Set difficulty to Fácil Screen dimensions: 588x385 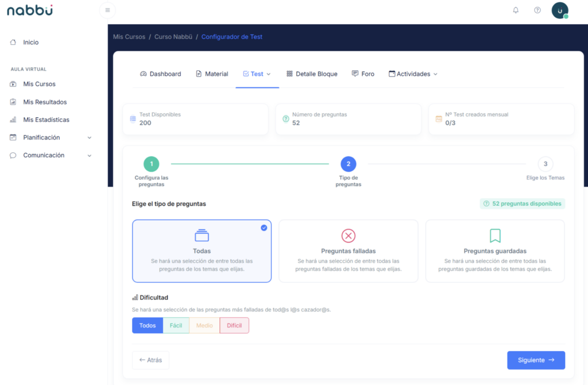point(176,325)
